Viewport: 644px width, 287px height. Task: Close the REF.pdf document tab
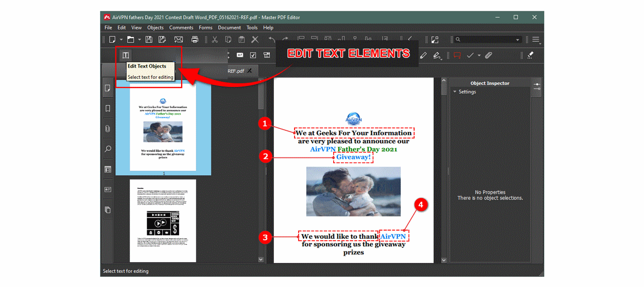pyautogui.click(x=249, y=71)
